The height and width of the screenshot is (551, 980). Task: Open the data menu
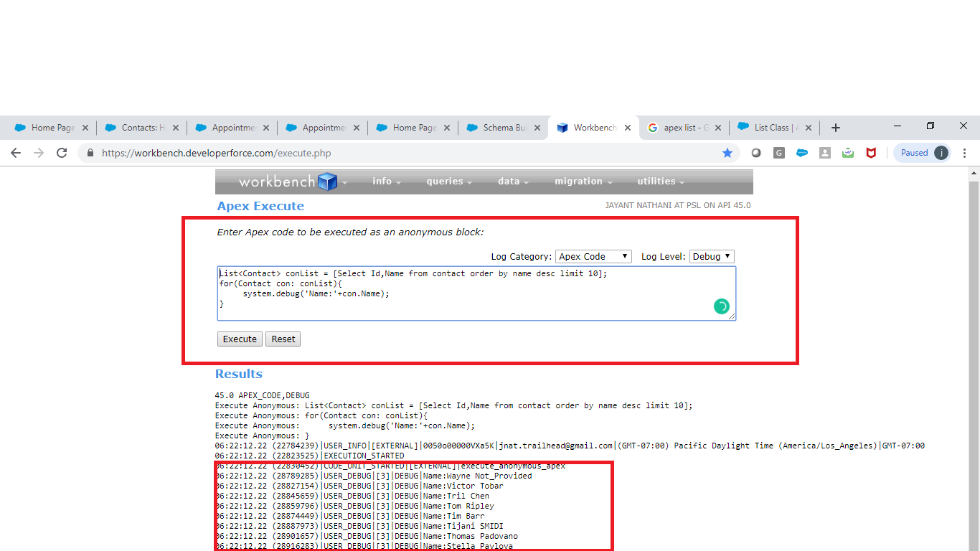[513, 182]
